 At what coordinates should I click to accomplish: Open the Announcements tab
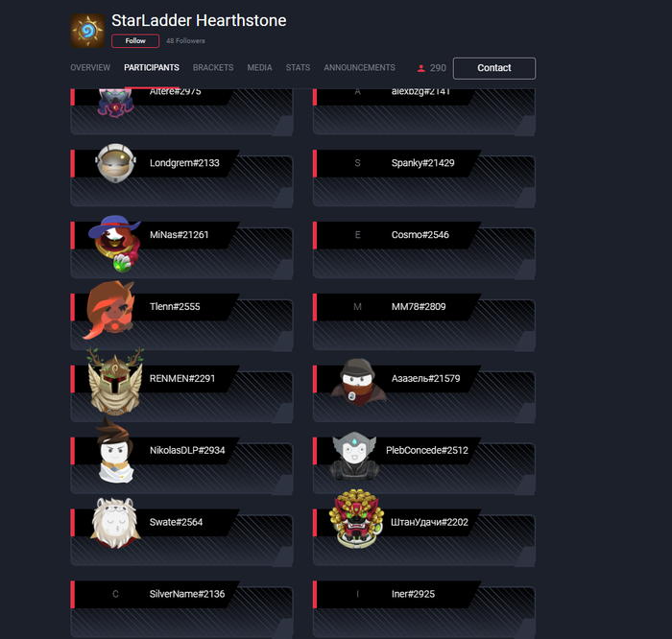(x=360, y=68)
